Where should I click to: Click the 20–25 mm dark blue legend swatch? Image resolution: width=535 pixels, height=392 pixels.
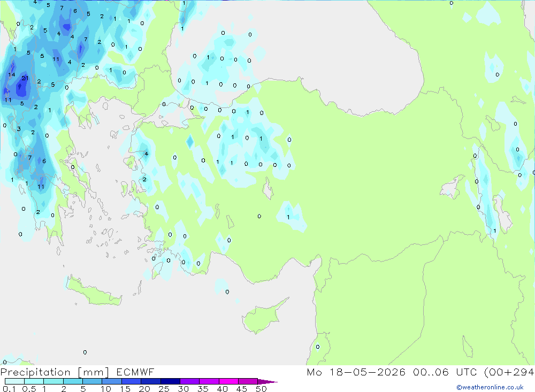(150, 381)
